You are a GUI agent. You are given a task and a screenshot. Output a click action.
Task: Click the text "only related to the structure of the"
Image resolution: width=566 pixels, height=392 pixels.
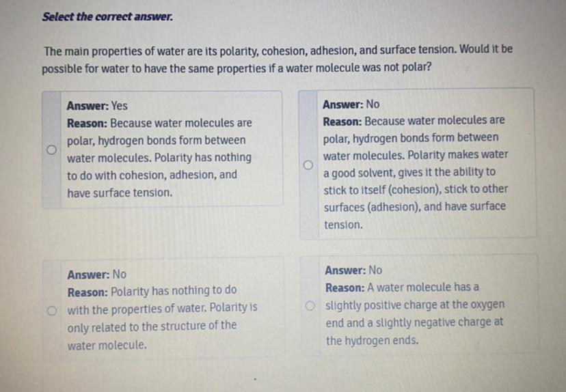point(152,326)
